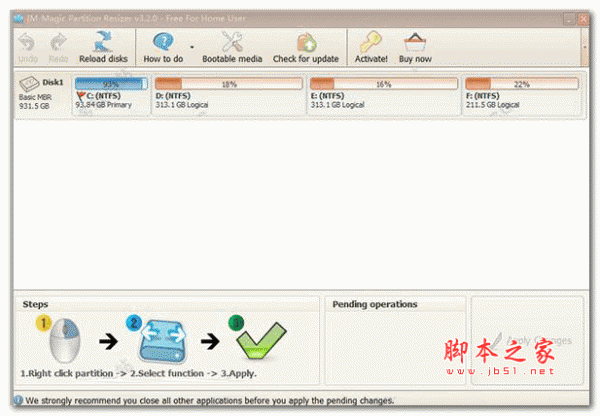This screenshot has width=600, height=416.
Task: Click the F: partition 22% usage bar
Action: (x=522, y=84)
